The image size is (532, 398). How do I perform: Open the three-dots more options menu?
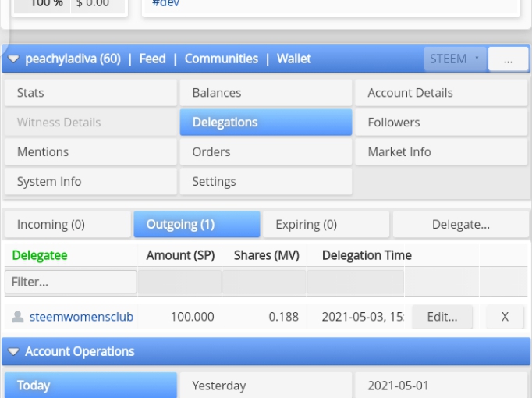point(508,59)
